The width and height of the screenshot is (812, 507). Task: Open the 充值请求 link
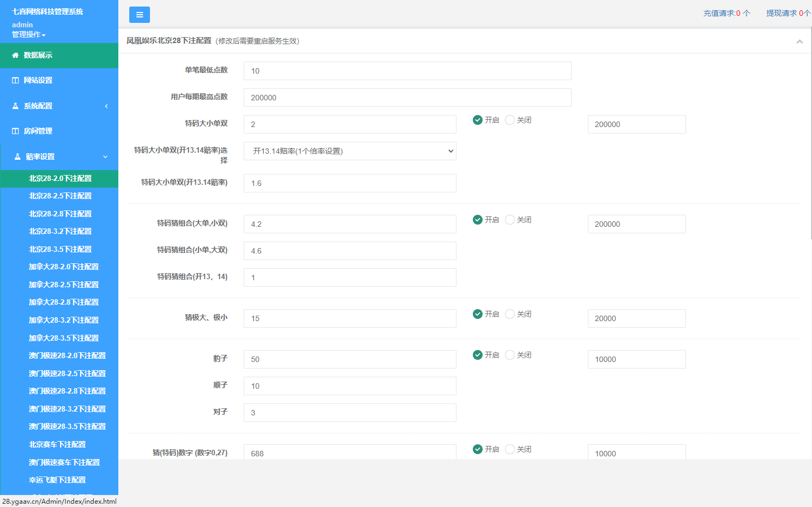(723, 15)
